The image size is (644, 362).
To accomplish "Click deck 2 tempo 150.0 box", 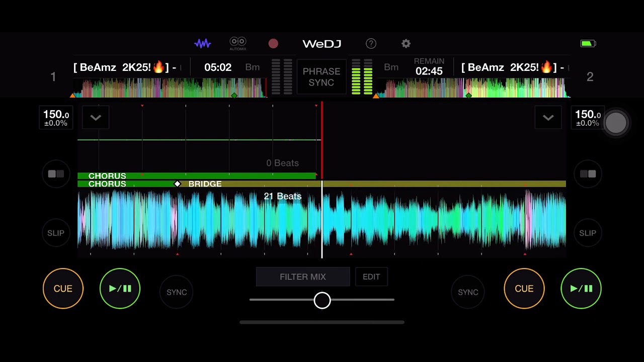I will [588, 118].
